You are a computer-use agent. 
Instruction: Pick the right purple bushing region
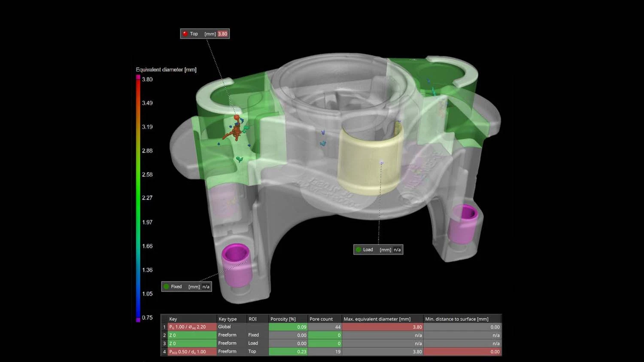pos(462,224)
